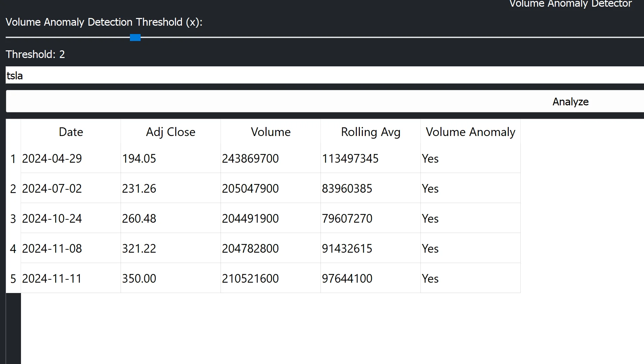Click rolling average cell 83960385

347,188
